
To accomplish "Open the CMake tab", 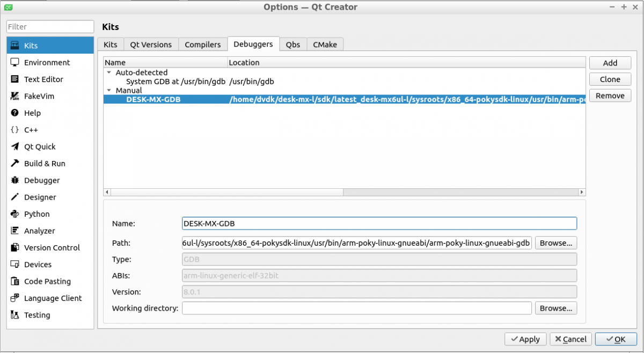I will click(x=325, y=45).
